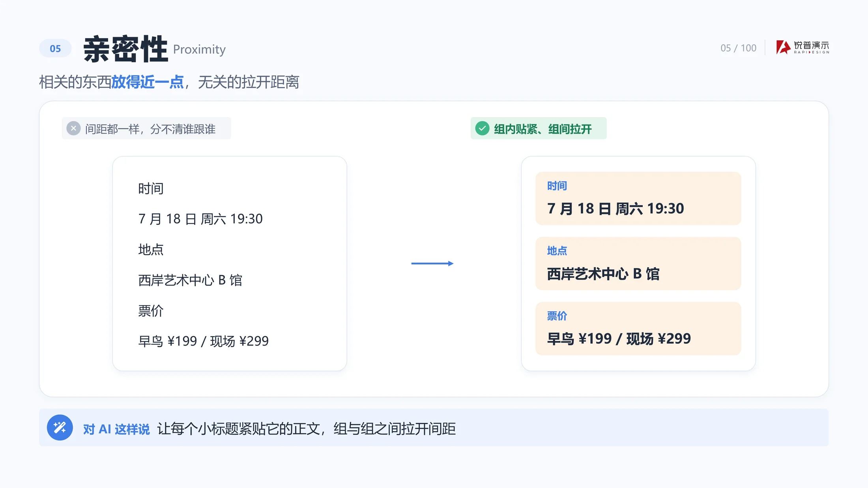Click plain 早鸟 ¥199 / 现场 ¥299 in left card
The height and width of the screenshot is (488, 868).
tap(204, 341)
